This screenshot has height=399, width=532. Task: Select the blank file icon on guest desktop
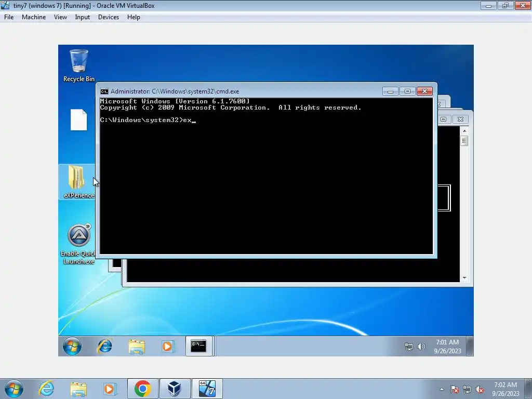coord(79,120)
